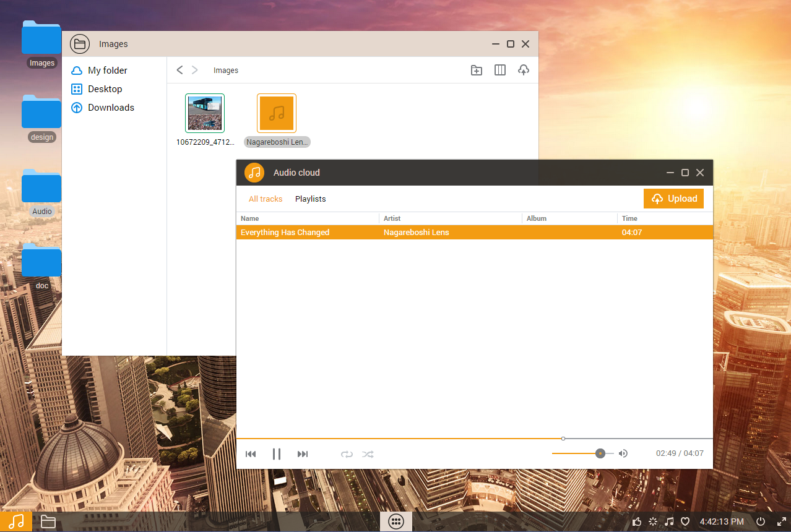
Task: Create a new folder in Images window
Action: (477, 70)
